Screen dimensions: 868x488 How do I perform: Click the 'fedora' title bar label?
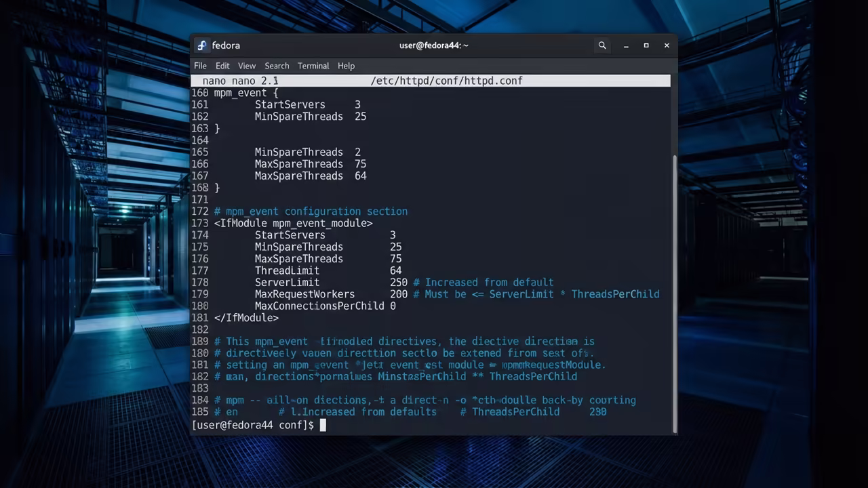(x=226, y=45)
